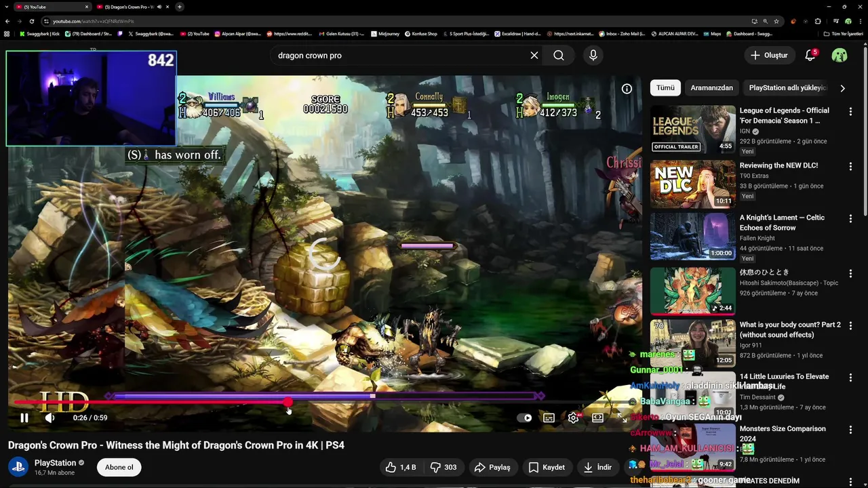Clear the search box with the X

pos(534,56)
